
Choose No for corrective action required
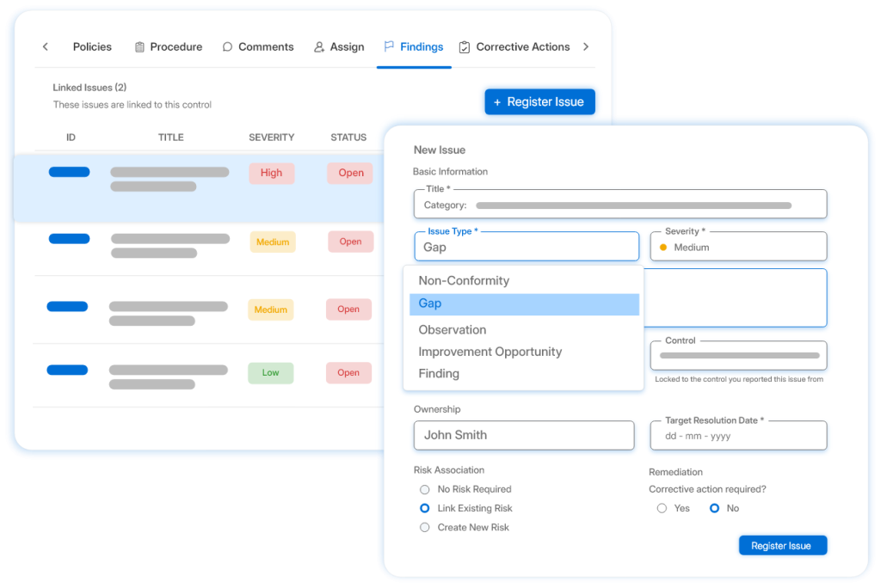714,508
